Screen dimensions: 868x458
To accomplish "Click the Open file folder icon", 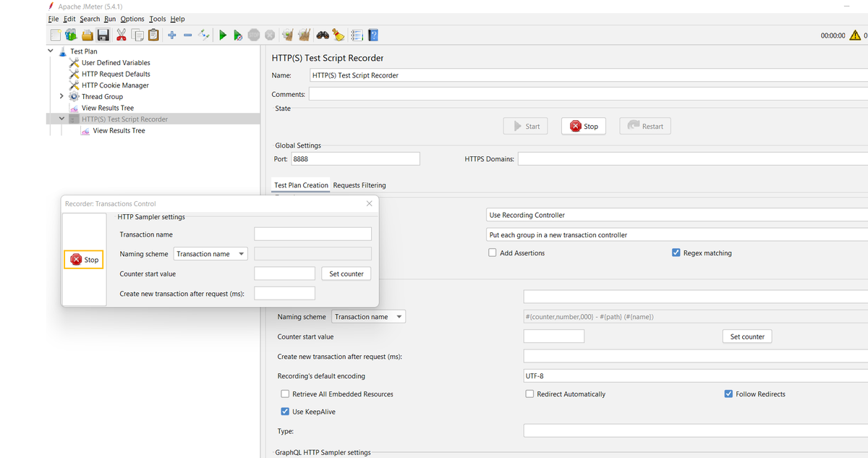I will coord(87,35).
